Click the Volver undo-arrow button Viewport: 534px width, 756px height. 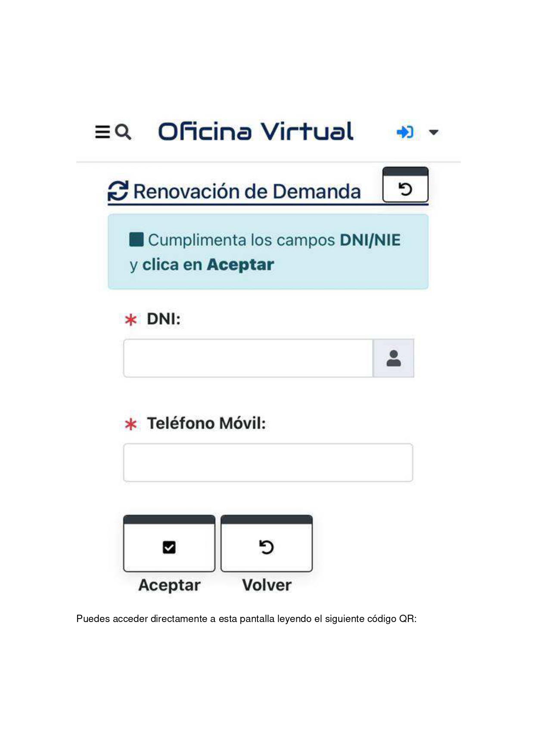tap(267, 544)
